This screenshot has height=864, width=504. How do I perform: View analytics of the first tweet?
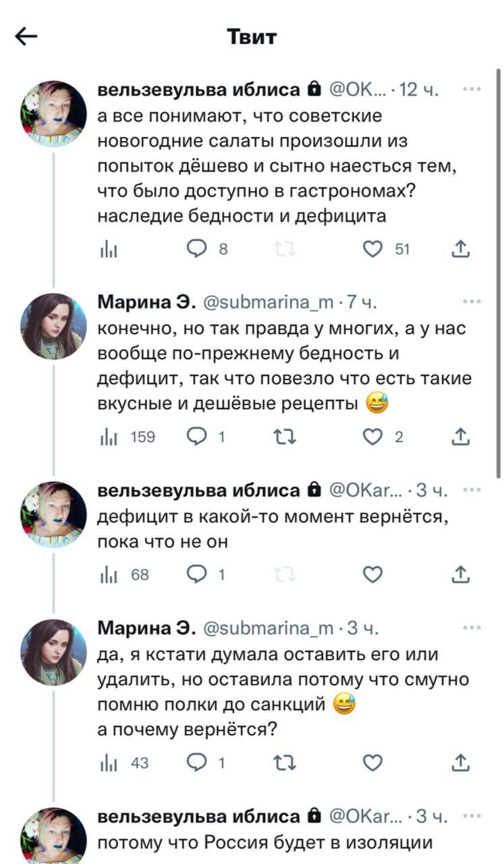107,250
